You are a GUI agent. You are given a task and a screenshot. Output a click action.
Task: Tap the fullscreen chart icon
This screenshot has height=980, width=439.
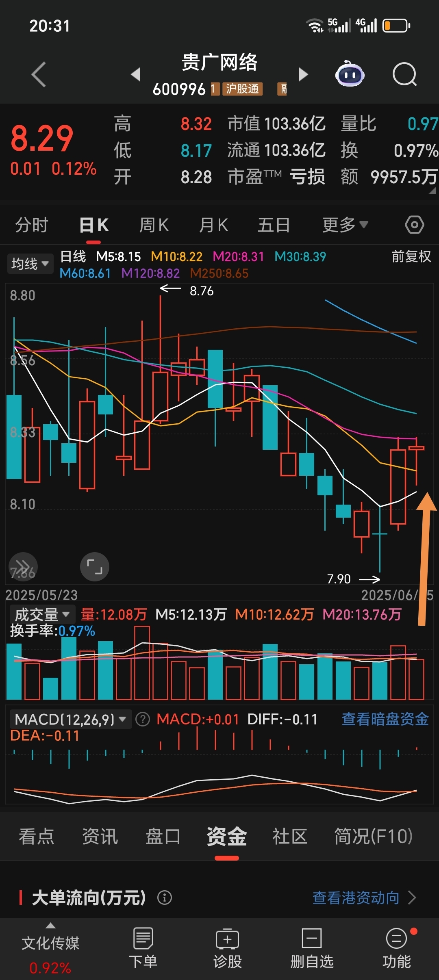point(95,567)
